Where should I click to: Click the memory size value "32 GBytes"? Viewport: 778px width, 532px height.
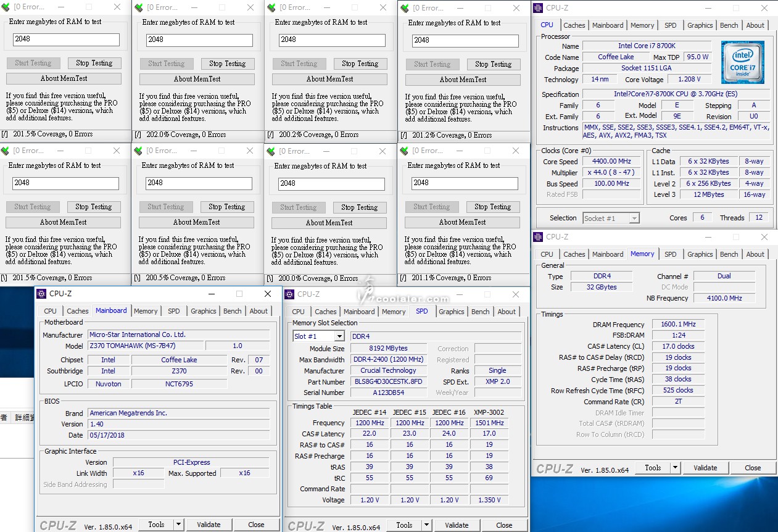pyautogui.click(x=601, y=287)
